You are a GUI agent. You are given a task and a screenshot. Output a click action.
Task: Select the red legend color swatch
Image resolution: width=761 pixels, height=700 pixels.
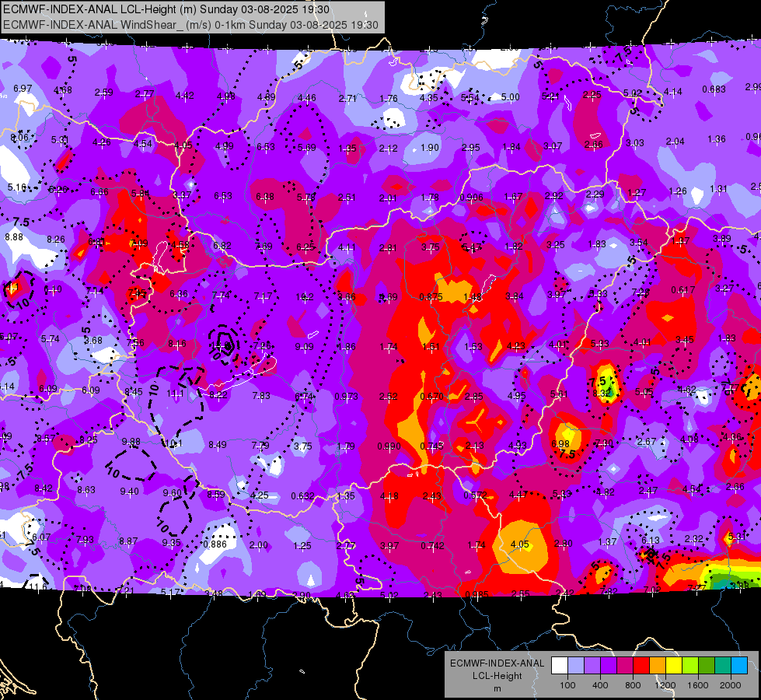[x=641, y=666]
